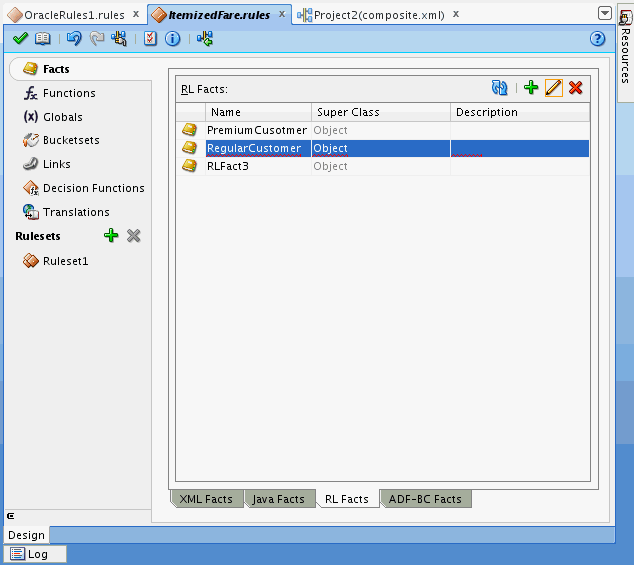Open the editor tab list dropdown
This screenshot has height=565, width=634.
(x=604, y=13)
